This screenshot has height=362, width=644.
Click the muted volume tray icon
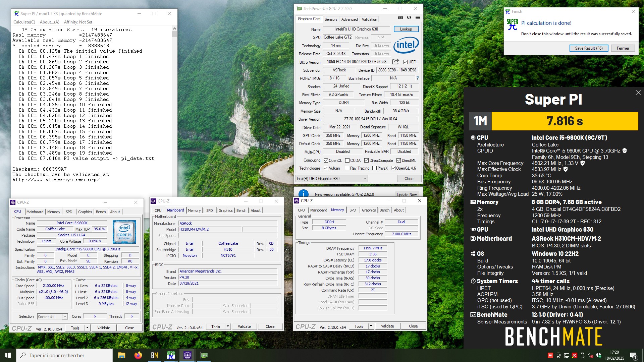click(591, 355)
